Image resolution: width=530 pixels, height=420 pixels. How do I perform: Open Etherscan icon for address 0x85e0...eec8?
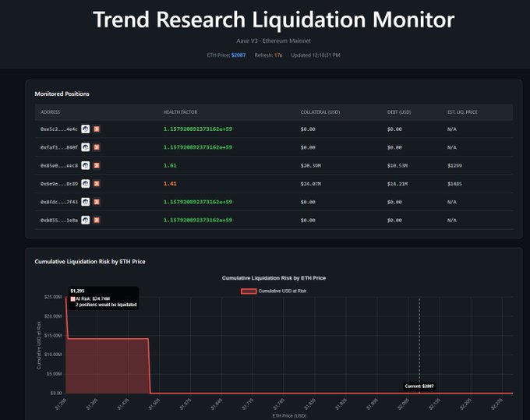tap(86, 165)
